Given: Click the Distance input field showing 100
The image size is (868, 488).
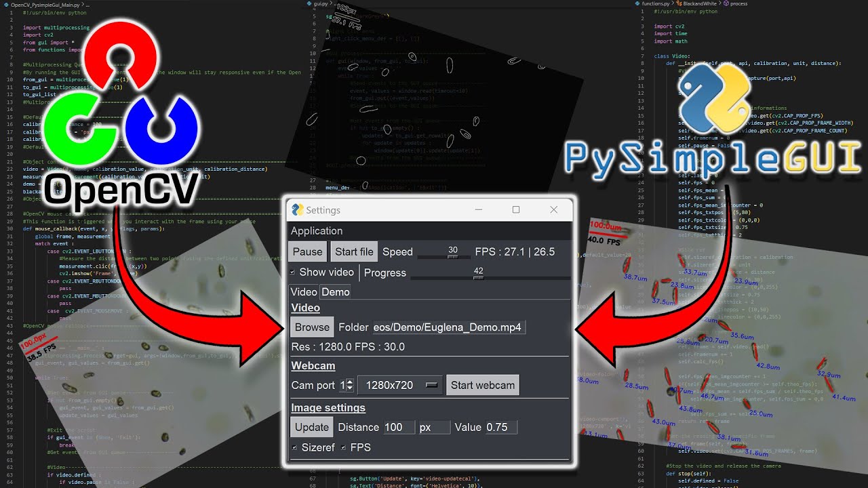Looking at the screenshot, I should (x=399, y=427).
